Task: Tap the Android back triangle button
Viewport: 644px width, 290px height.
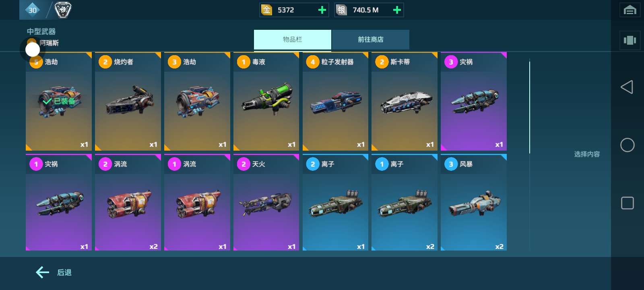Action: coord(627,87)
